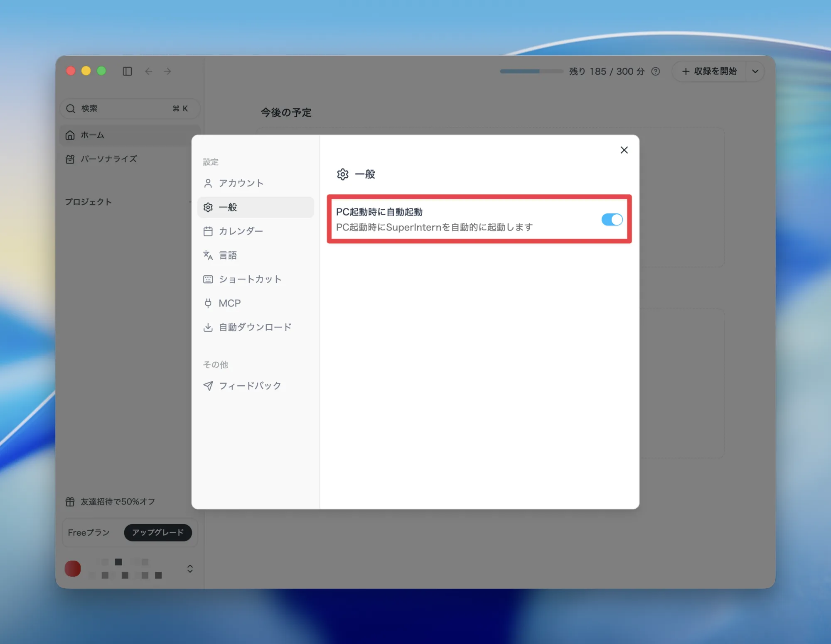Click the remaining minutes progress bar
831x644 pixels.
531,71
